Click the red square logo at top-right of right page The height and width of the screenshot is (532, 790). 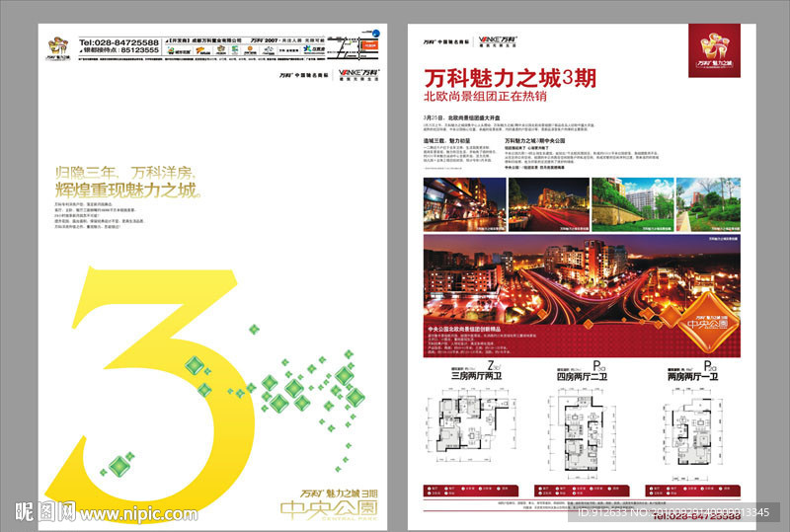coord(714,50)
